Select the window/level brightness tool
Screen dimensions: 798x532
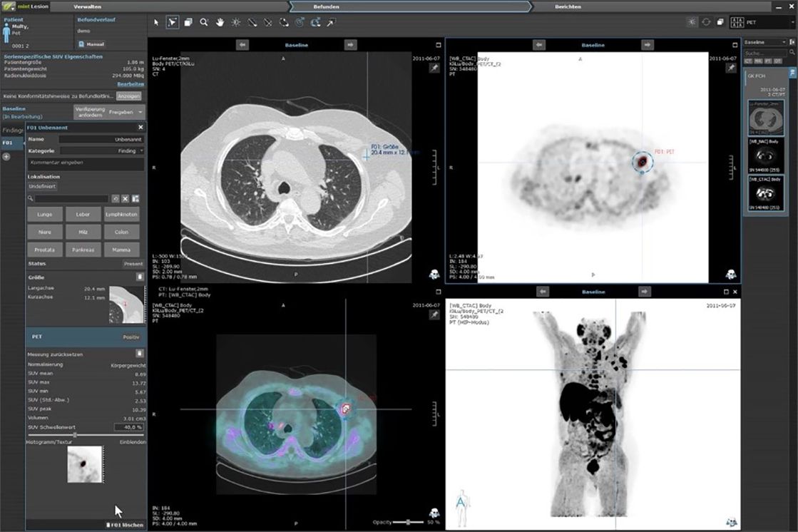click(x=236, y=22)
